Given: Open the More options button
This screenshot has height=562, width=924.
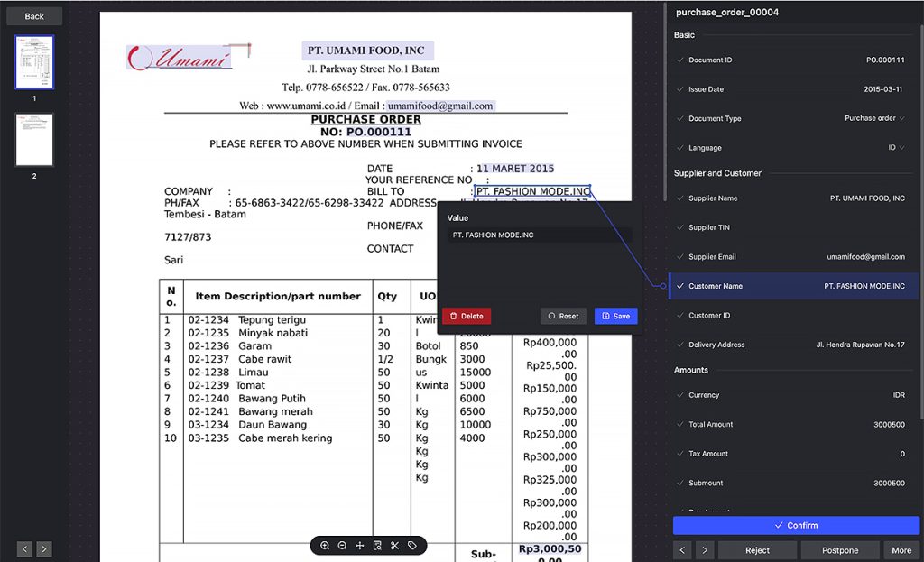Looking at the screenshot, I should [901, 550].
